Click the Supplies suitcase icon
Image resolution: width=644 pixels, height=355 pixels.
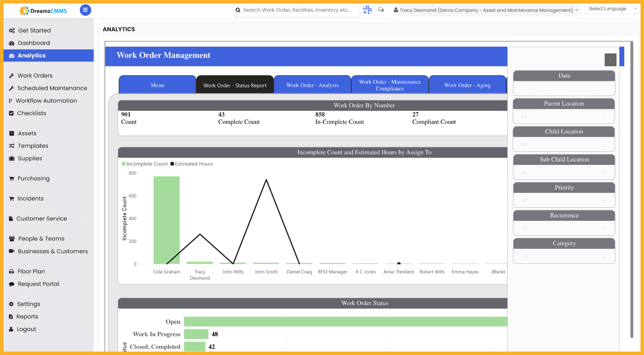[x=12, y=159]
